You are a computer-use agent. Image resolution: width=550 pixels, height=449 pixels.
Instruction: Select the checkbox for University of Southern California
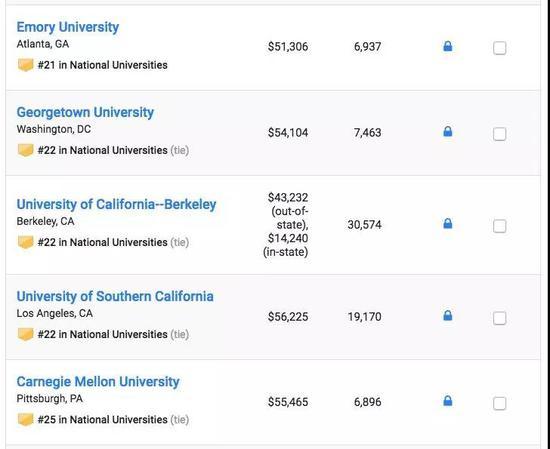[499, 318]
